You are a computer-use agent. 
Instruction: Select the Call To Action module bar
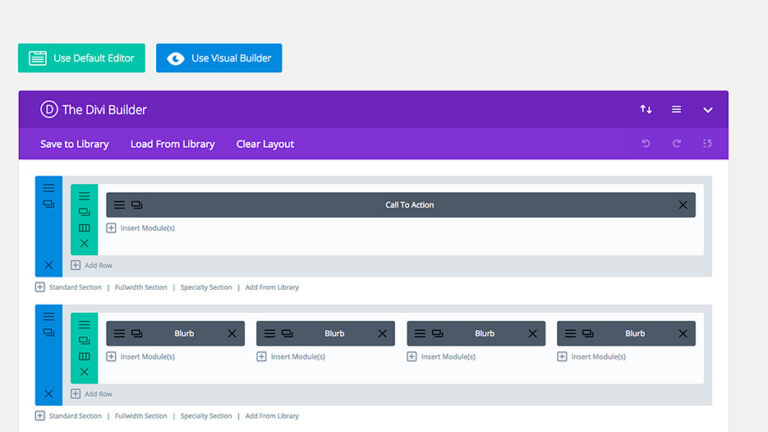pos(401,205)
